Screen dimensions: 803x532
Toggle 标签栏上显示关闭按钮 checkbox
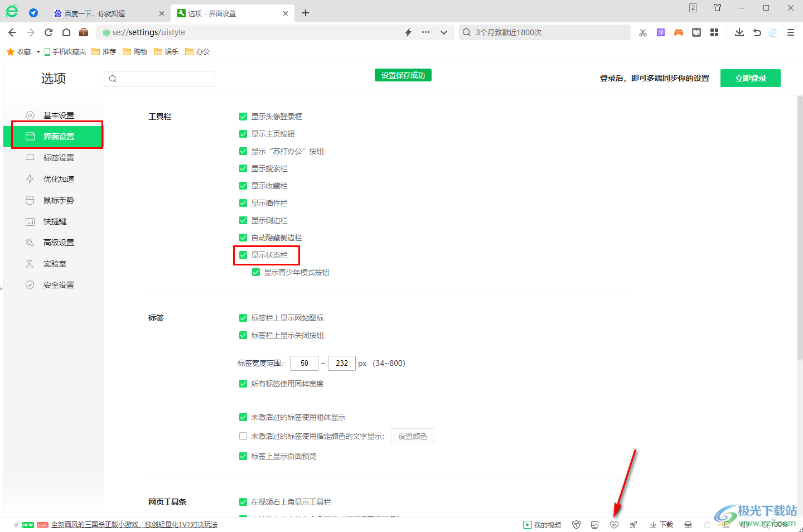tap(243, 335)
